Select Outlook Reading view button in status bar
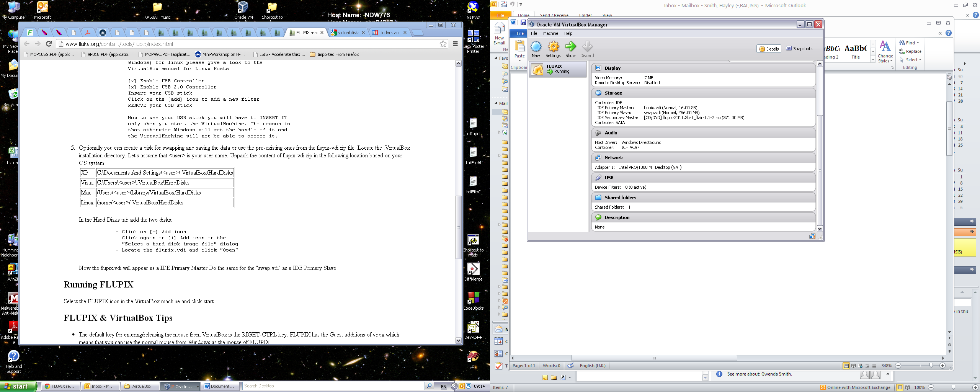Image resolution: width=980 pixels, height=392 pixels. point(907,387)
